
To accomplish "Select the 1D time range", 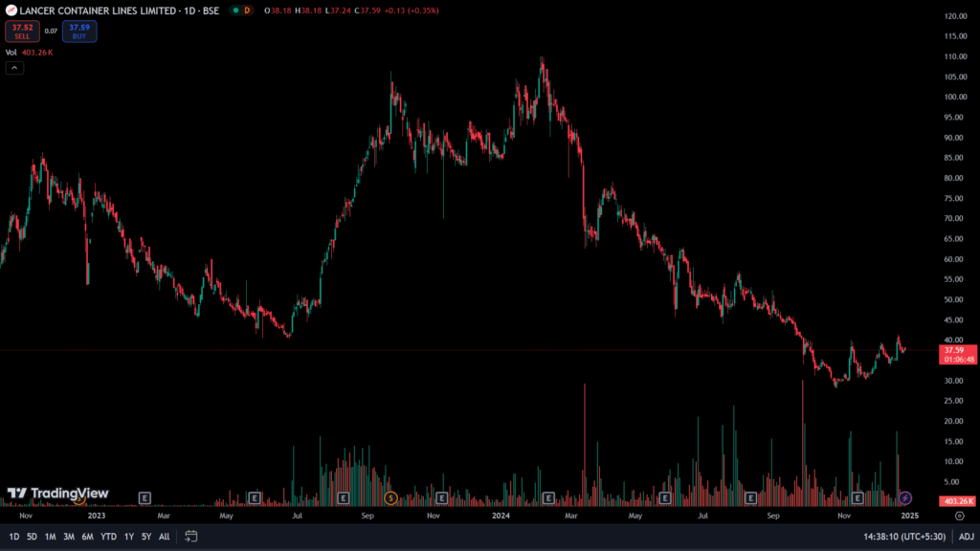I will (x=13, y=537).
